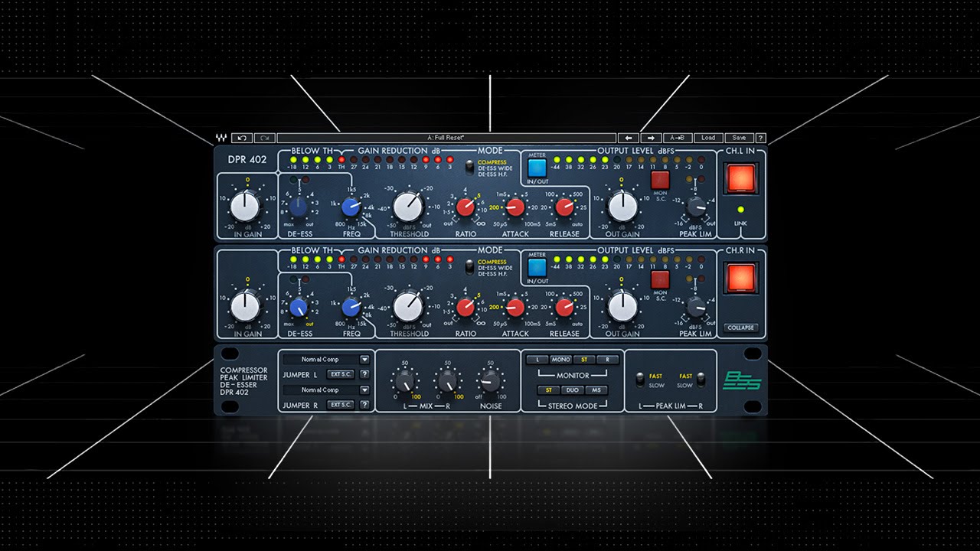Click the COLLAPSE button
Viewport: 980px width, 551px height.
click(741, 328)
